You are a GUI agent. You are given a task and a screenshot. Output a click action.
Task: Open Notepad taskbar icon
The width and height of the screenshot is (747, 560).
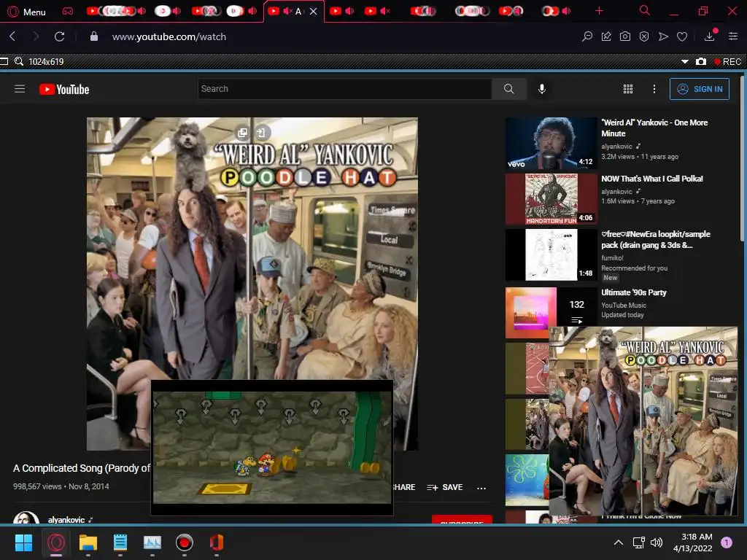tap(120, 542)
